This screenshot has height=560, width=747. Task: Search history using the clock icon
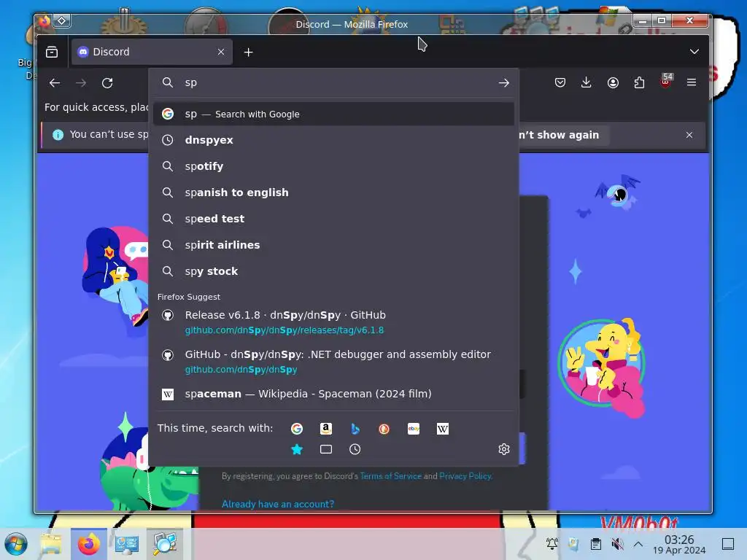point(355,449)
